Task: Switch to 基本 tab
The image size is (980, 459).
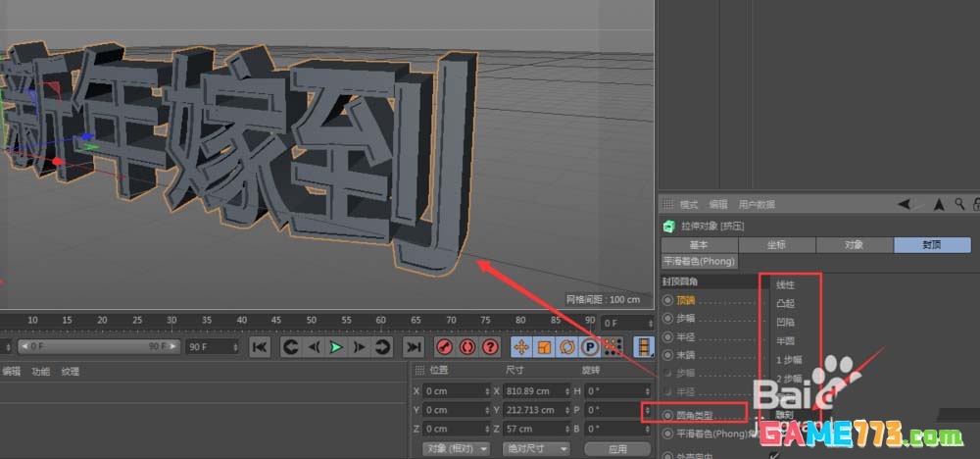Action: pyautogui.click(x=700, y=245)
